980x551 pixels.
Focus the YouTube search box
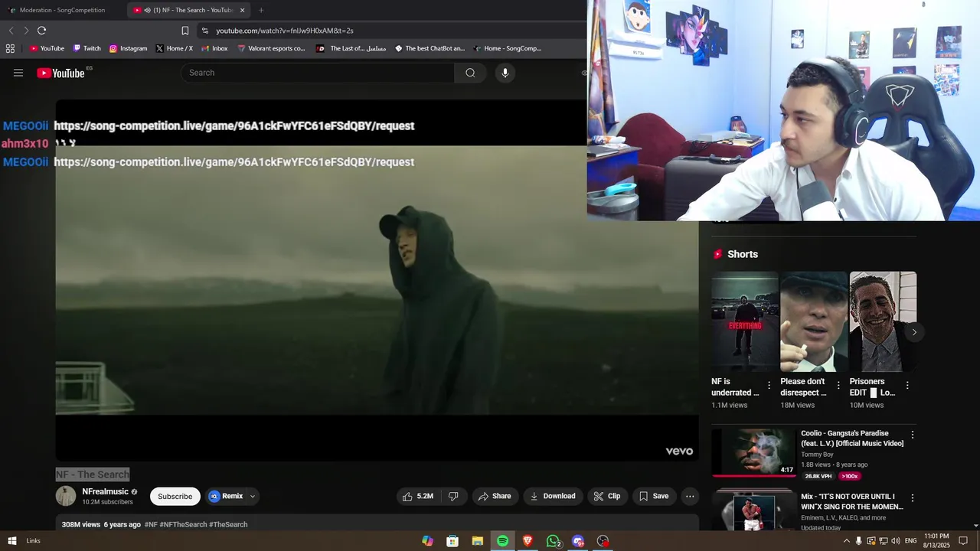pyautogui.click(x=318, y=73)
